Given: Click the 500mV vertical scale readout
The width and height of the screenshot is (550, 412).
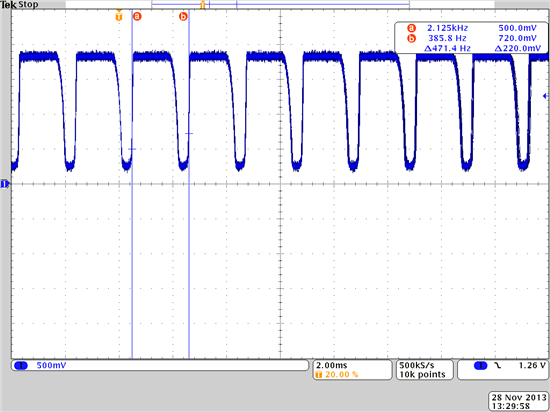Looking at the screenshot, I should point(51,365).
